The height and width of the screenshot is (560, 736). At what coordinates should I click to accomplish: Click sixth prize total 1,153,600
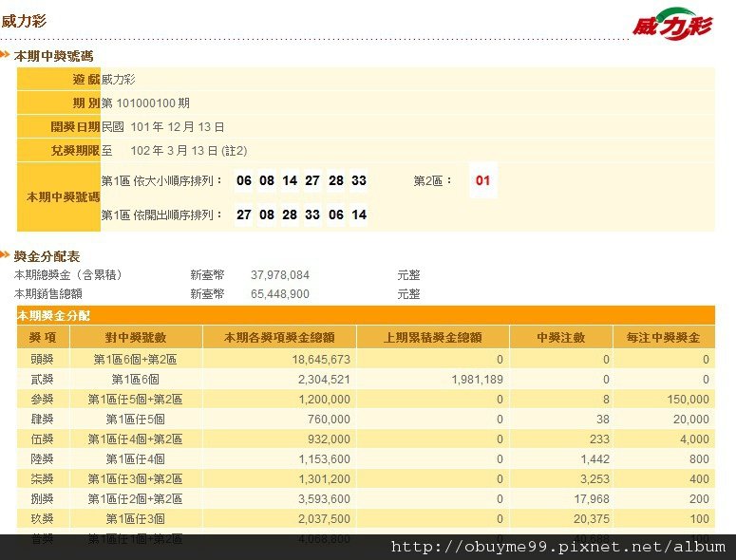[325, 459]
